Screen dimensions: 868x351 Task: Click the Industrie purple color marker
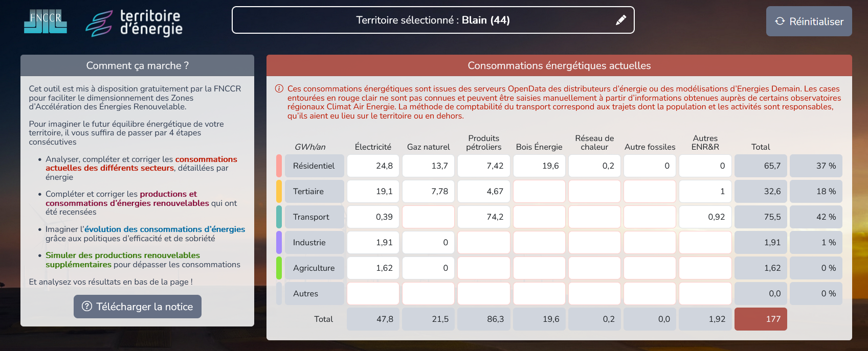tap(279, 243)
